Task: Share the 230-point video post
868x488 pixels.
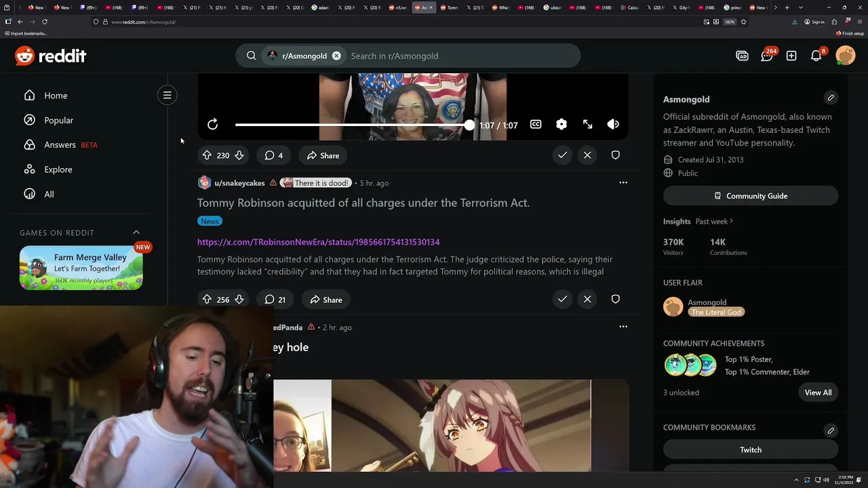Action: (x=323, y=155)
